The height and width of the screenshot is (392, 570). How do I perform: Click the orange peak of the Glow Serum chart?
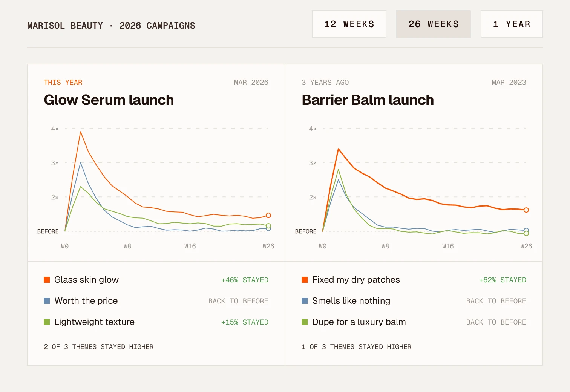click(81, 132)
